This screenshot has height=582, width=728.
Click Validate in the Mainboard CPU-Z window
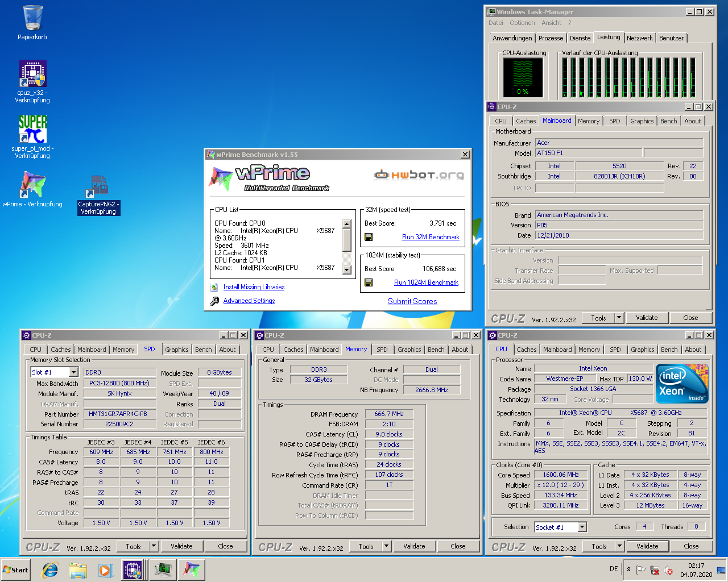(647, 318)
